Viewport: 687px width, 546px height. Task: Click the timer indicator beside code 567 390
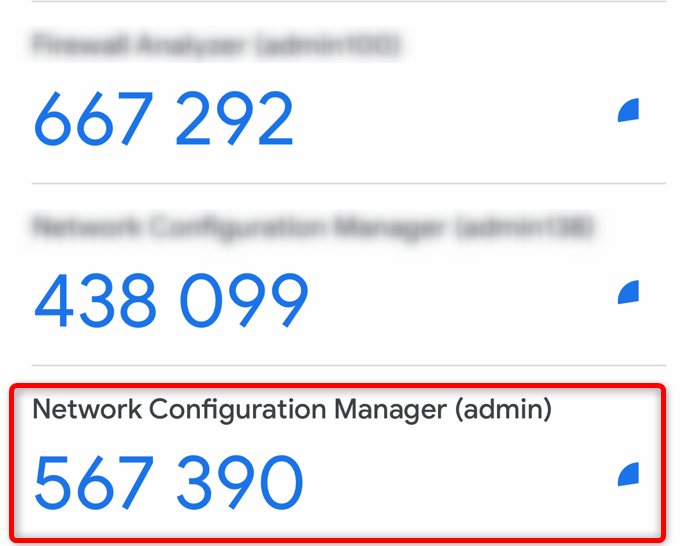coord(629,474)
